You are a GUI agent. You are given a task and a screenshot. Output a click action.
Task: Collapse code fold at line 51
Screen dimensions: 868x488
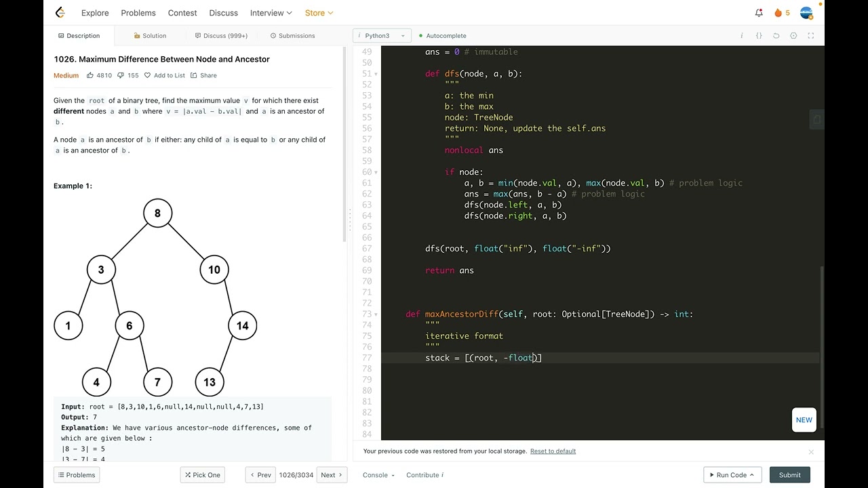click(x=376, y=74)
